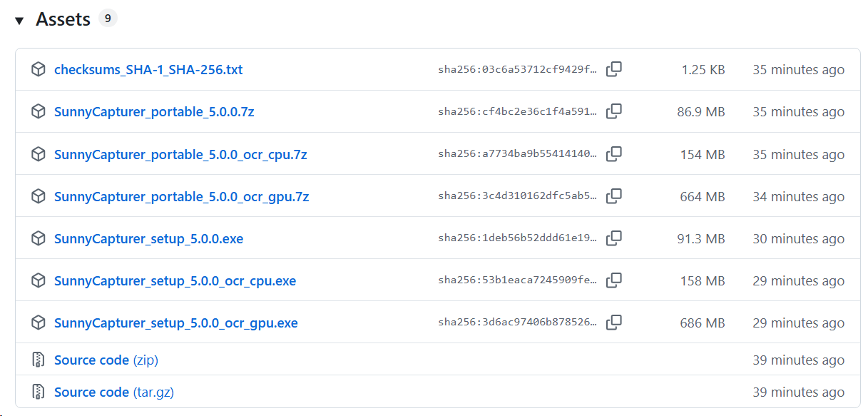Copy SHA256 for SunnyCapturer_portable_5.0.0.7z
This screenshot has width=868, height=416.
[613, 111]
